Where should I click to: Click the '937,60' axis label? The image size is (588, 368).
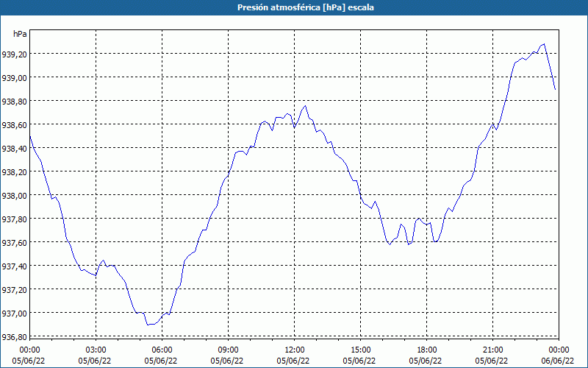point(14,243)
